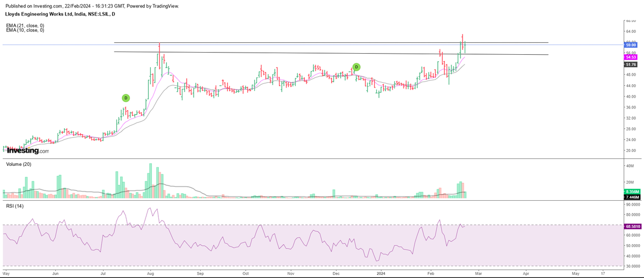The height and width of the screenshot is (278, 644).
Task: Click the 32.00 price axis label
Action: 631,118
